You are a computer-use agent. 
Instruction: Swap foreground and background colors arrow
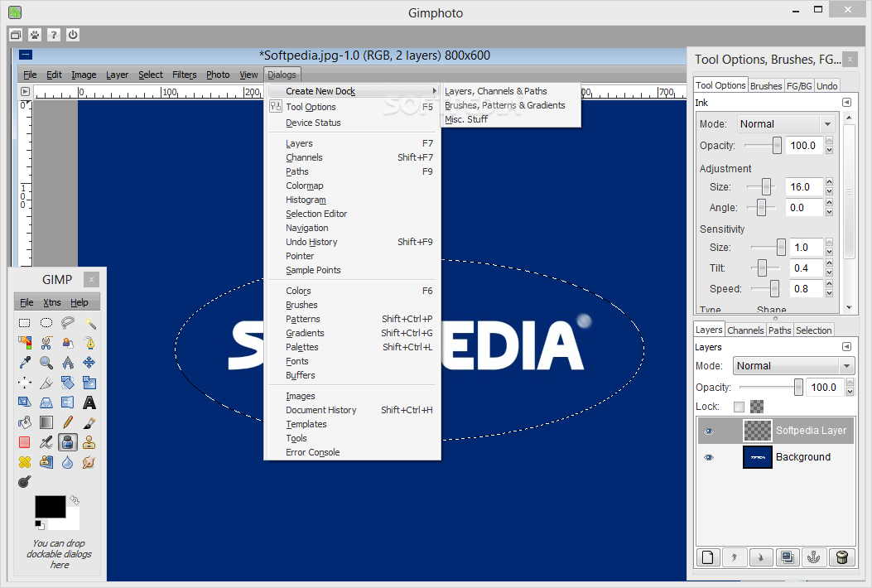click(74, 500)
